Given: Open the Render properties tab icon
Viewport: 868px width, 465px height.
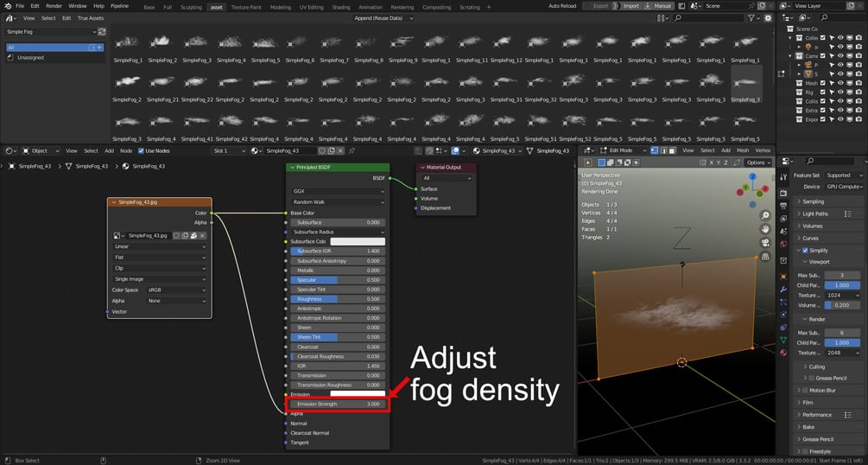Looking at the screenshot, I should [x=783, y=193].
